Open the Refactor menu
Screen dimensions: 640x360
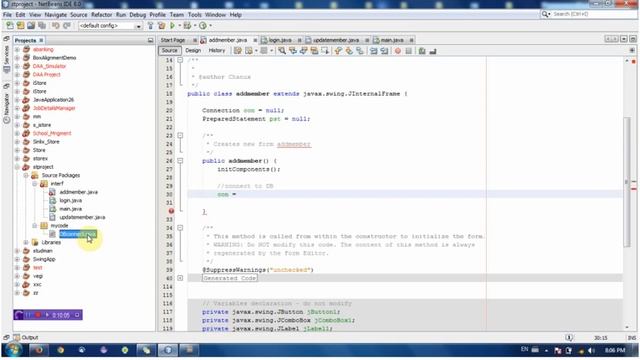click(x=101, y=15)
